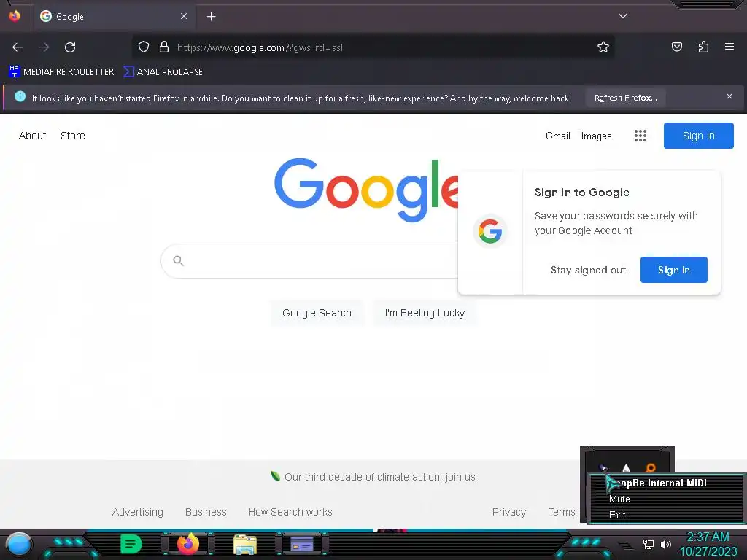Image resolution: width=747 pixels, height=560 pixels.
Task: Click the info icon in notification bar
Action: [20, 97]
